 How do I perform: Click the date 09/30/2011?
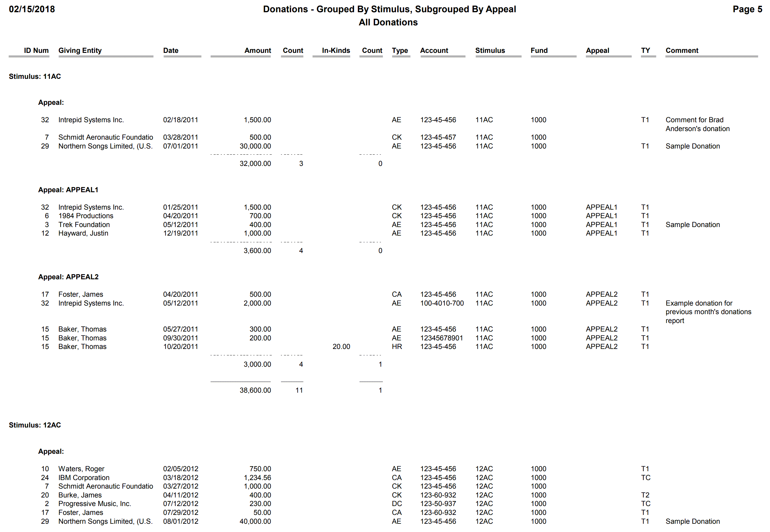[x=180, y=338]
